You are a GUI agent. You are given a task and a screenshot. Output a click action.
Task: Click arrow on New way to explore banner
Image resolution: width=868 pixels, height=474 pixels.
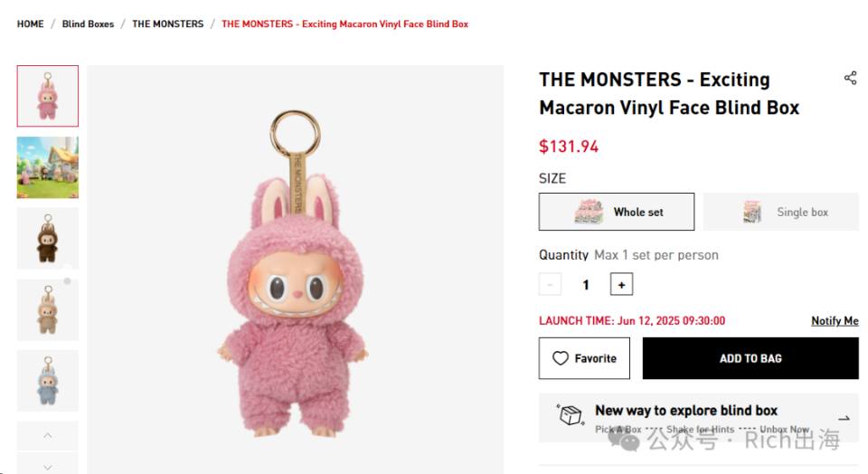pos(844,418)
